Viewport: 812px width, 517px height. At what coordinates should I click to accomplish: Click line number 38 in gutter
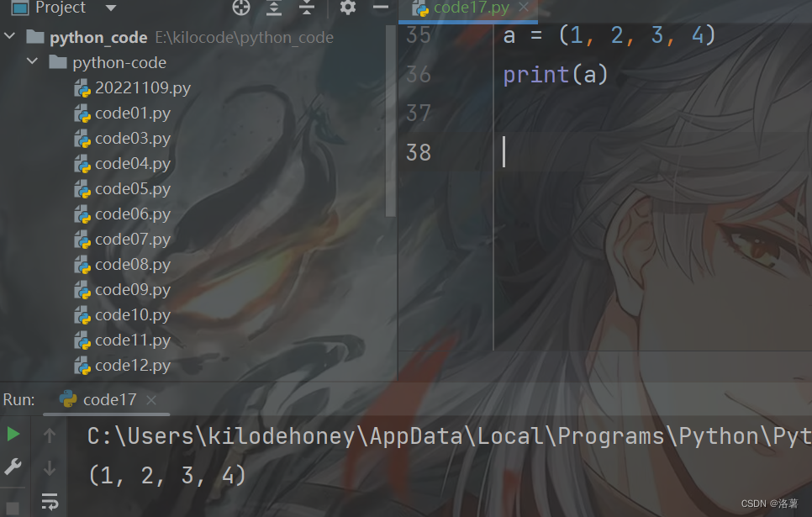[419, 153]
